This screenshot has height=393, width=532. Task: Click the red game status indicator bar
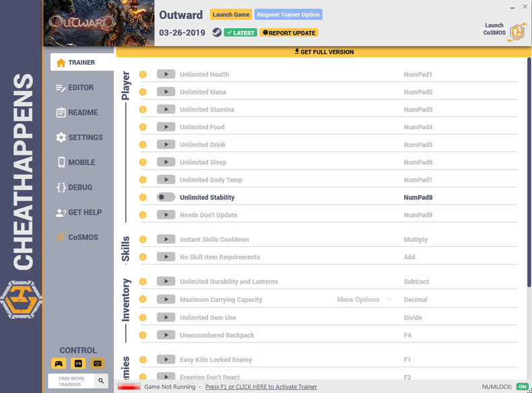pos(129,386)
